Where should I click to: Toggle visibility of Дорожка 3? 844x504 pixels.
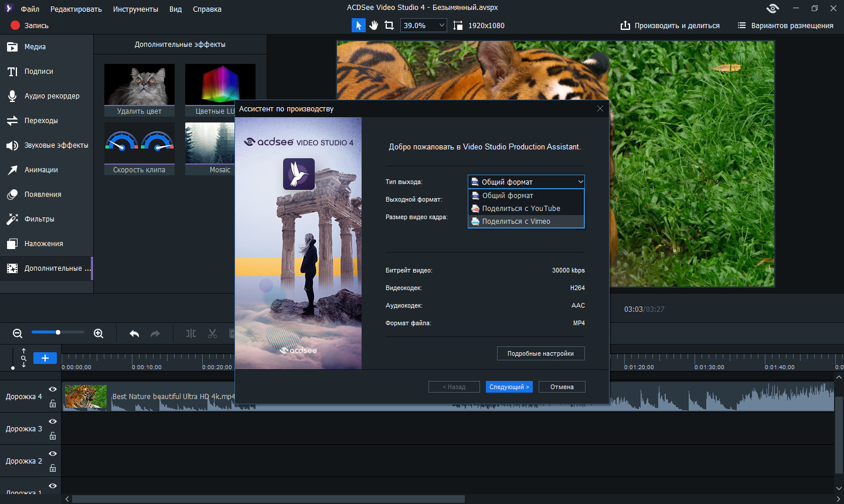53,422
